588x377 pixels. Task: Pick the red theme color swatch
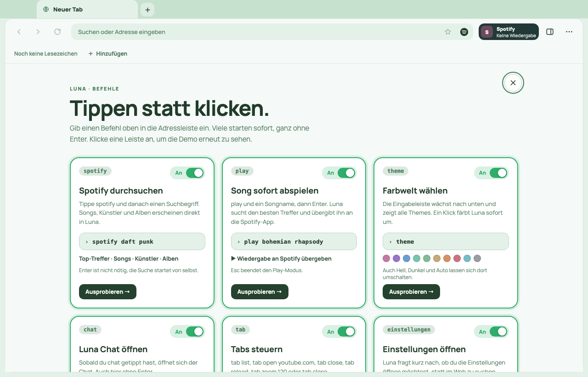[x=457, y=258]
